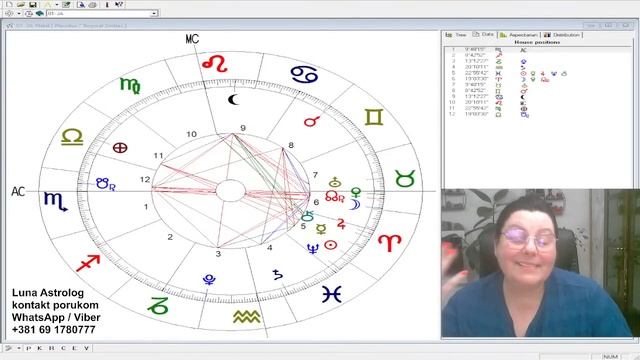Click the Leo sign glyph on chart
Viewport: 640px width, 360px height.
click(x=215, y=63)
